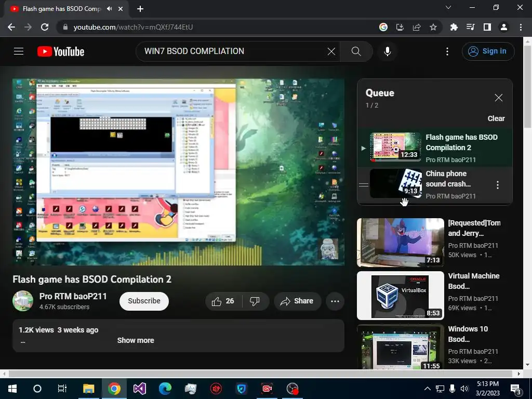Install app icon in address bar
Screen dimensions: 532x399
tap(400, 27)
